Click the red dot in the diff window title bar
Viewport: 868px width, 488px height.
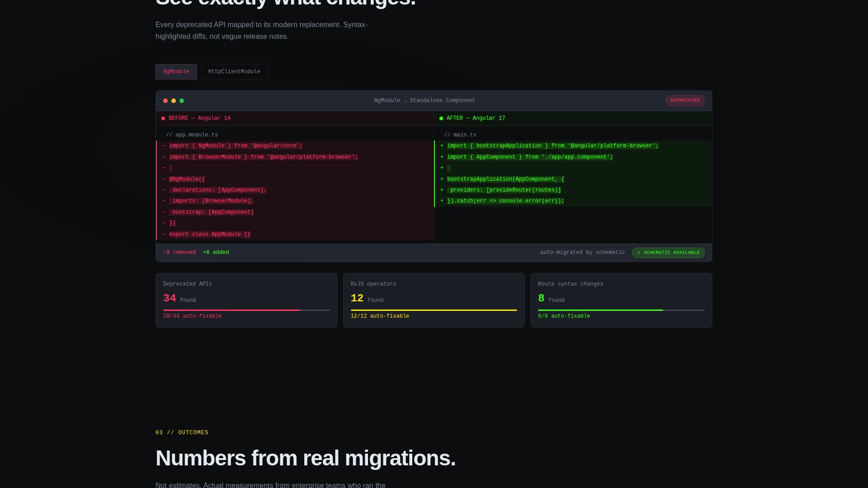[x=165, y=101]
